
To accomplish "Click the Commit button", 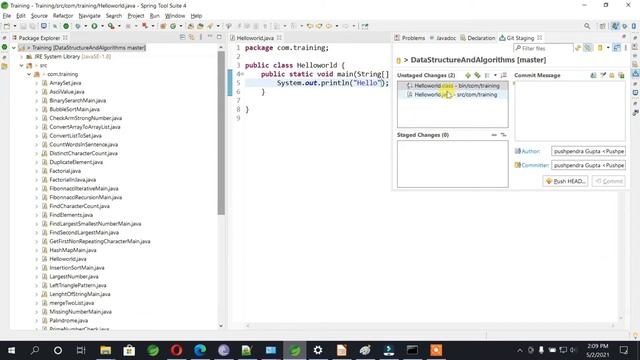I will [609, 181].
